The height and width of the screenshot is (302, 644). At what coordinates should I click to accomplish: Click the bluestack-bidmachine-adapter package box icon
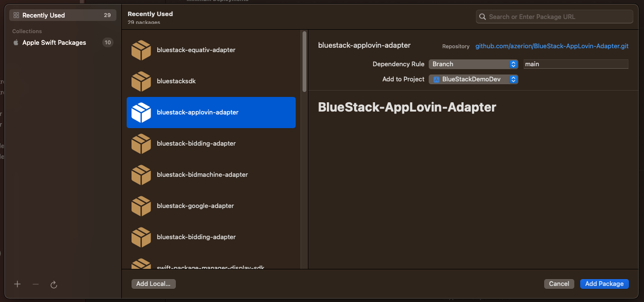tap(141, 174)
